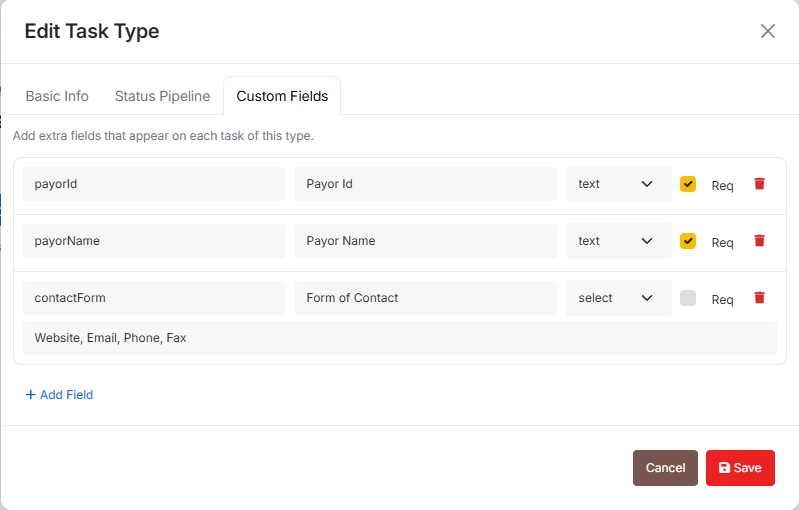
Task: Edit the Form of Contact label field
Action: click(425, 298)
